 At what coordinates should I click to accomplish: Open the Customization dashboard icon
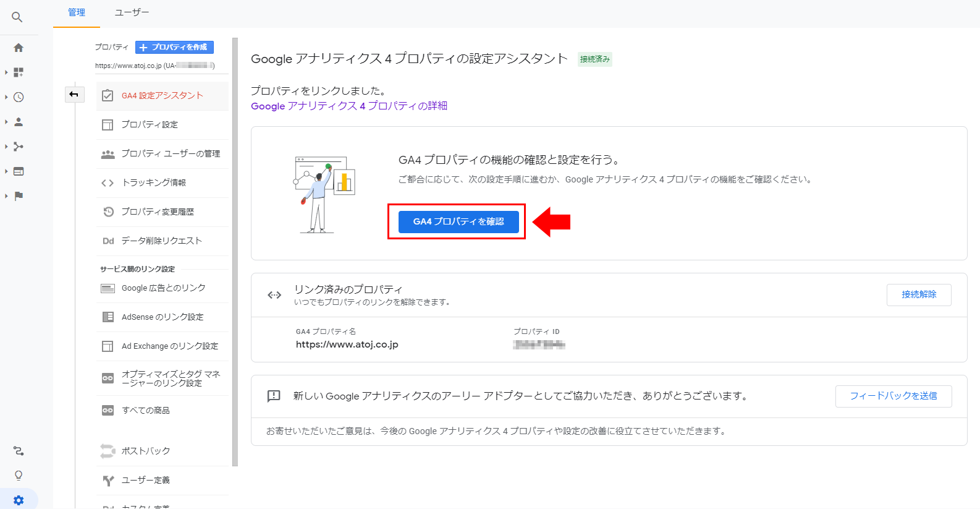tap(19, 72)
